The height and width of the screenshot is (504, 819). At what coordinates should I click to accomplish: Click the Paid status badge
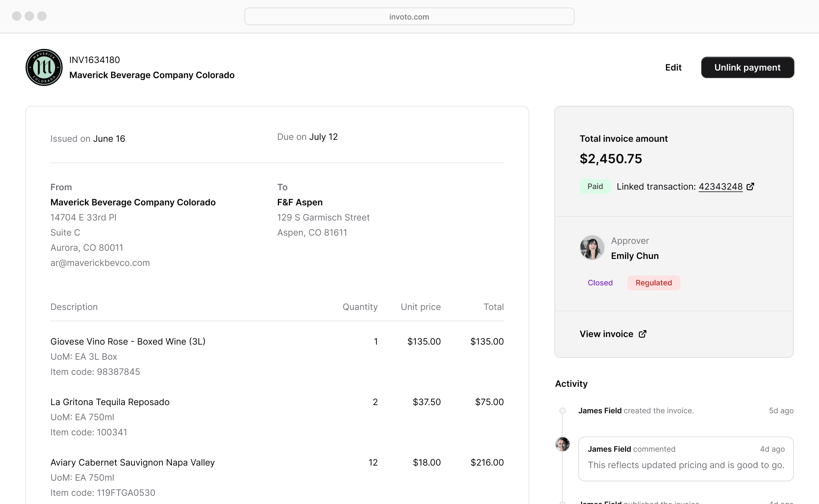595,186
